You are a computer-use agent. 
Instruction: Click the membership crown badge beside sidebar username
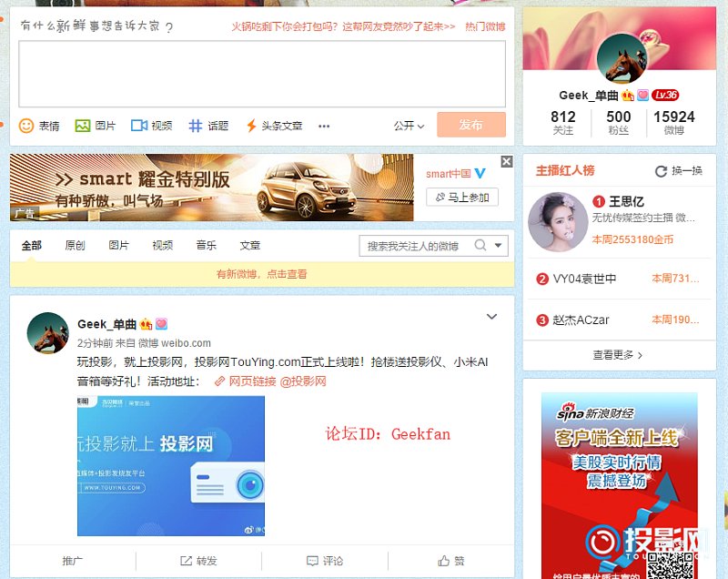point(628,96)
